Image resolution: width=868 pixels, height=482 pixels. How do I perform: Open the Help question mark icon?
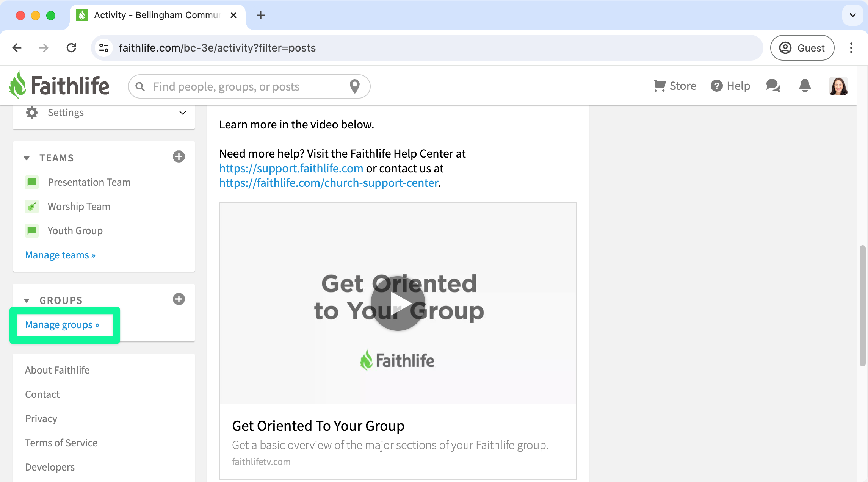(x=716, y=86)
